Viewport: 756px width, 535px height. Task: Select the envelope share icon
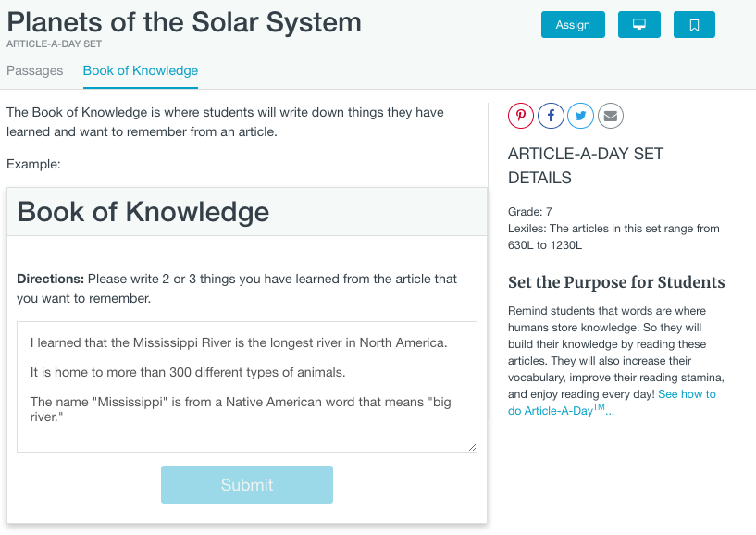click(610, 115)
